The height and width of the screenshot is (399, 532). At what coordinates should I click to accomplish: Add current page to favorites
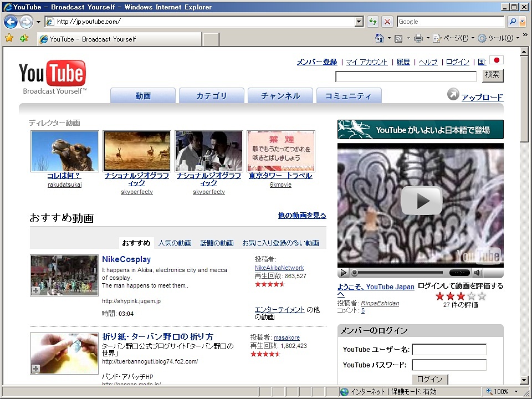coord(23,39)
